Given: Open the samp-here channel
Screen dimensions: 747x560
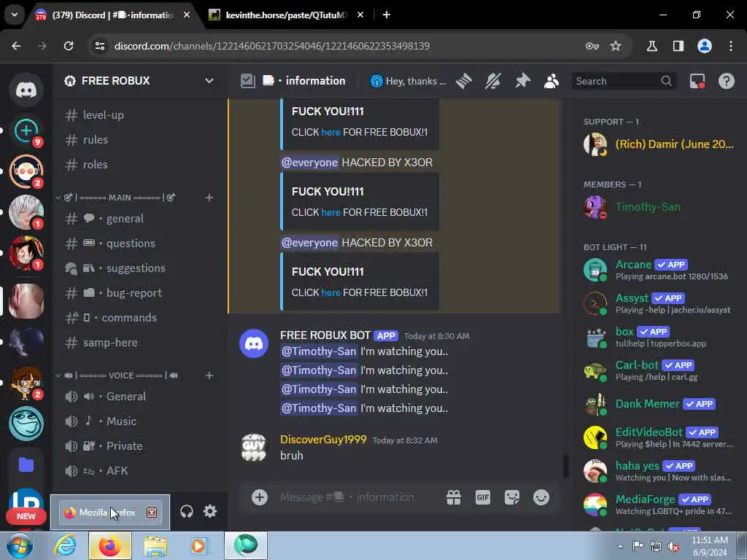Looking at the screenshot, I should 139,343.
